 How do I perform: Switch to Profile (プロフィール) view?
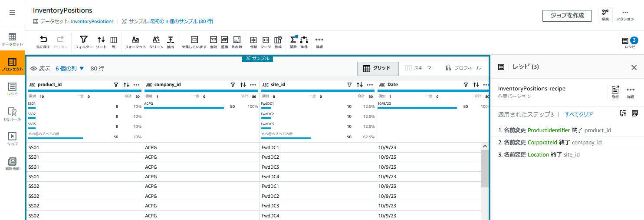point(463,68)
